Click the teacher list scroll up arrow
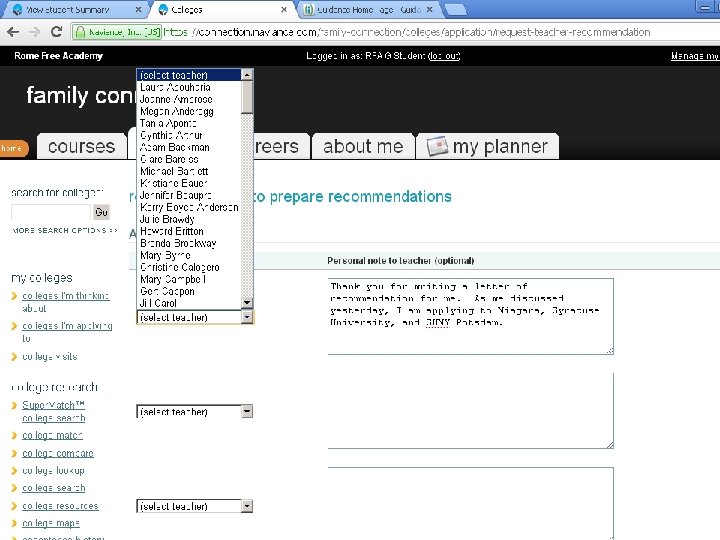 [x=247, y=75]
